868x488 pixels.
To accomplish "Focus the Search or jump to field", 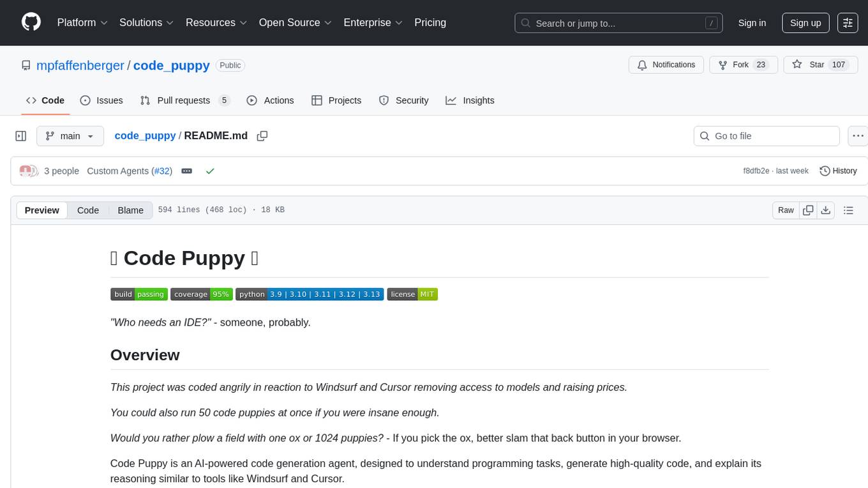I will pyautogui.click(x=618, y=23).
